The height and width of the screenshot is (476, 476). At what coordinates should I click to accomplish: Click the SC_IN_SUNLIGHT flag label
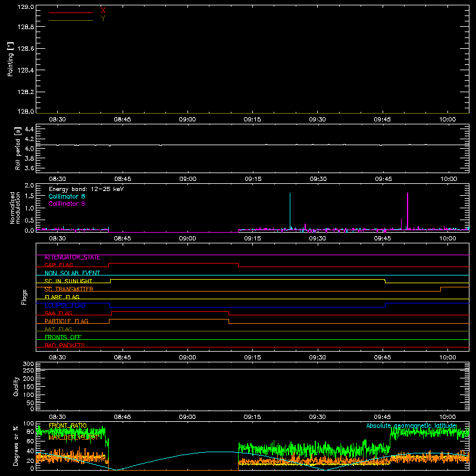pyautogui.click(x=68, y=281)
